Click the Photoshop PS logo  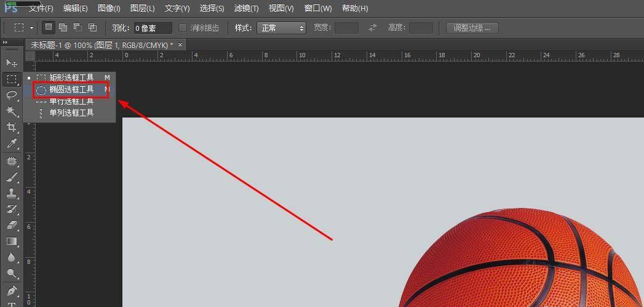click(x=10, y=9)
